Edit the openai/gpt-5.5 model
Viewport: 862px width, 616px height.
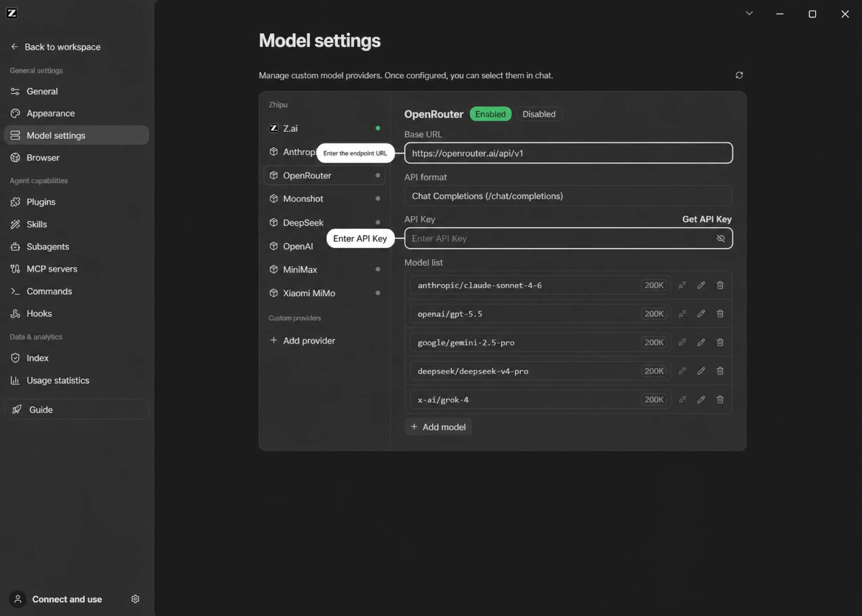701,314
